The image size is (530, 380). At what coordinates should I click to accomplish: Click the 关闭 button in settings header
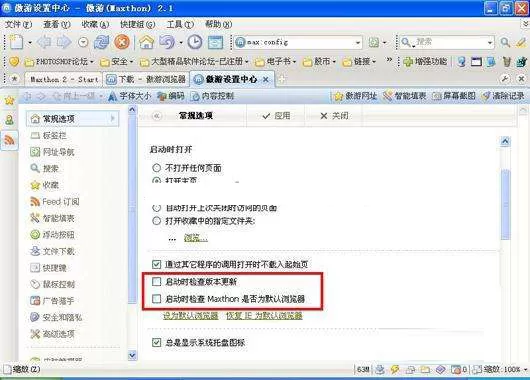tap(334, 116)
